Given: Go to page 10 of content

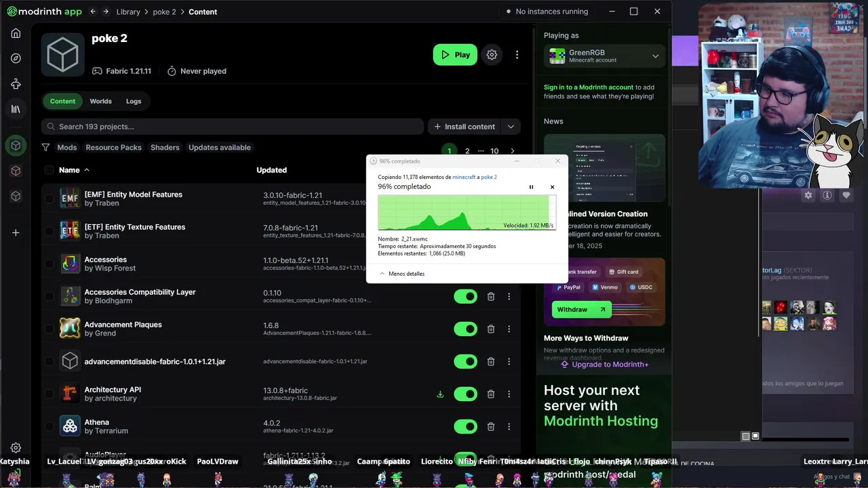Looking at the screenshot, I should coord(494,151).
